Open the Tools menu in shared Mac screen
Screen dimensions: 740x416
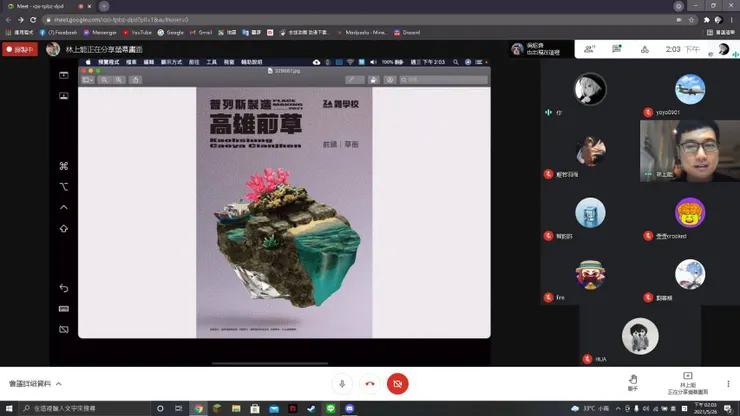(x=211, y=62)
